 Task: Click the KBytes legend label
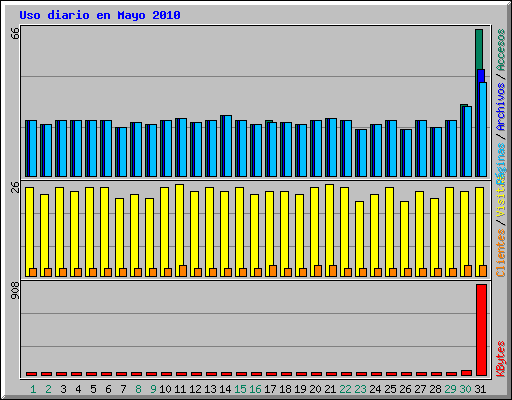point(501,358)
